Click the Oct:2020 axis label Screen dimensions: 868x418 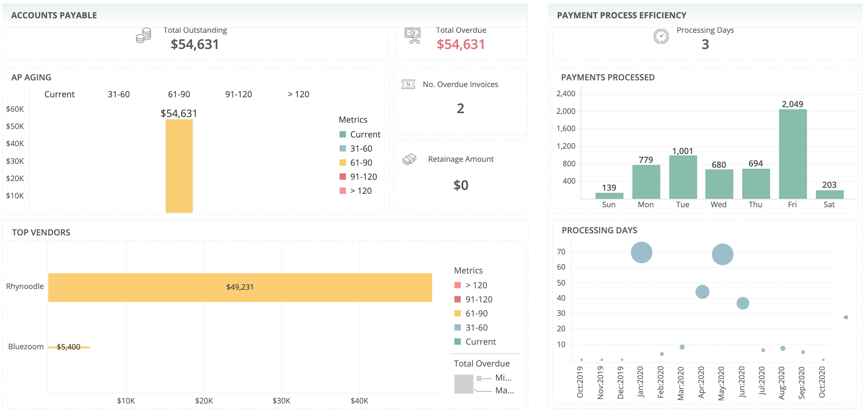point(822,382)
